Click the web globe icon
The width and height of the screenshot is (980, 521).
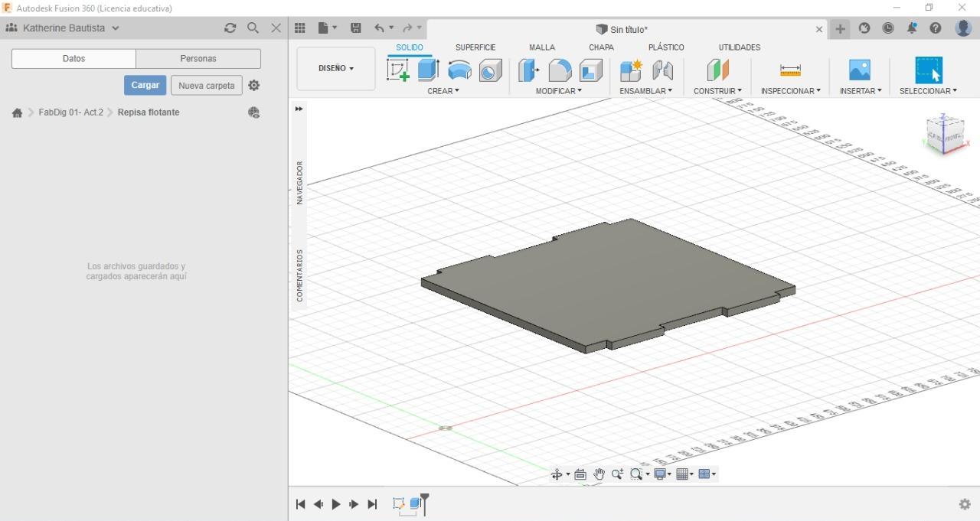[254, 112]
